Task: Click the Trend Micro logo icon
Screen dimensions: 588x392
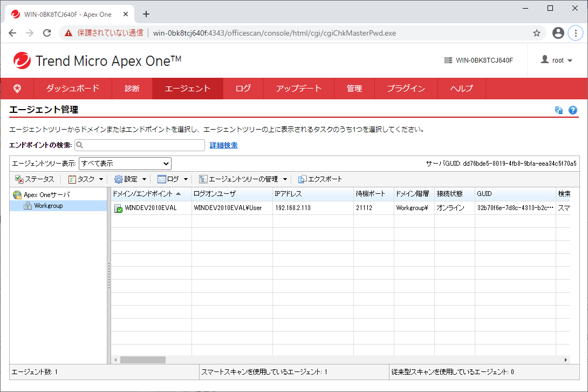Action: coord(22,60)
